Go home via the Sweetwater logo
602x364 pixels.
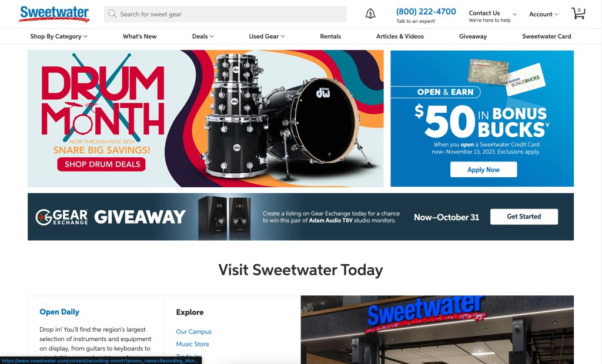pos(54,14)
